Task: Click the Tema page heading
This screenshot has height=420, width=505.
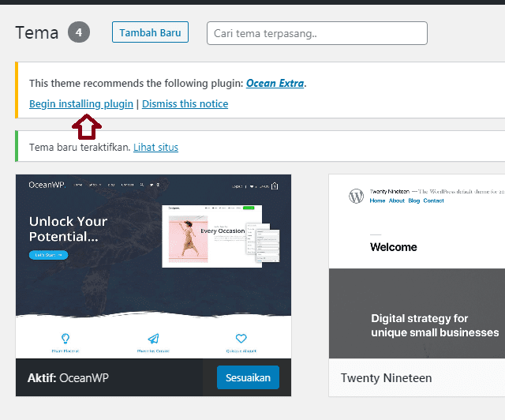Action: [37, 32]
